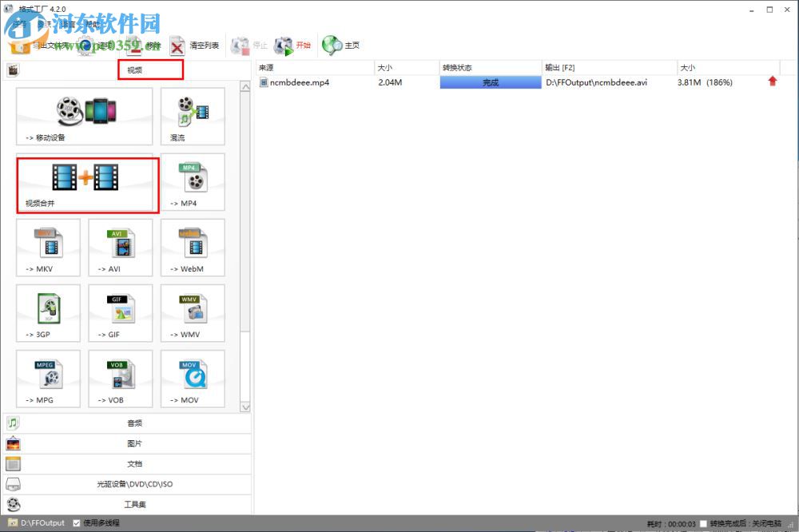
Task: Expand the 音频 audio section
Action: click(x=127, y=423)
